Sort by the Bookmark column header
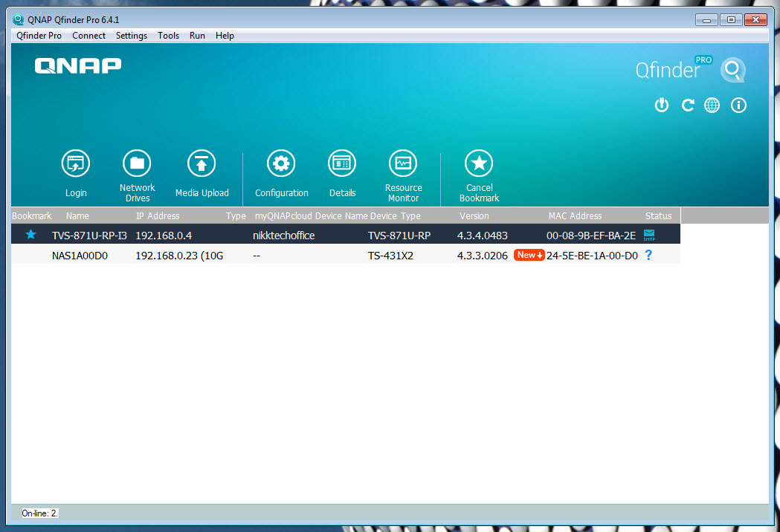The height and width of the screenshot is (532, 780). pyautogui.click(x=31, y=215)
